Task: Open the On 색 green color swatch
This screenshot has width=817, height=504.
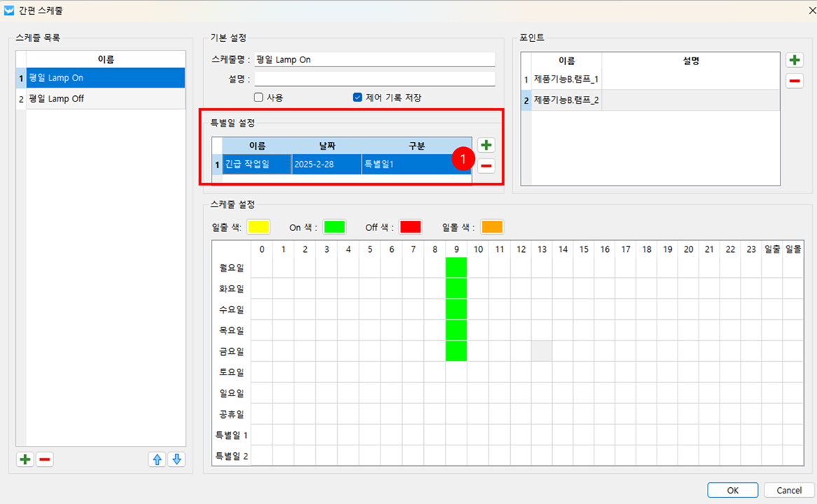Action: (334, 227)
